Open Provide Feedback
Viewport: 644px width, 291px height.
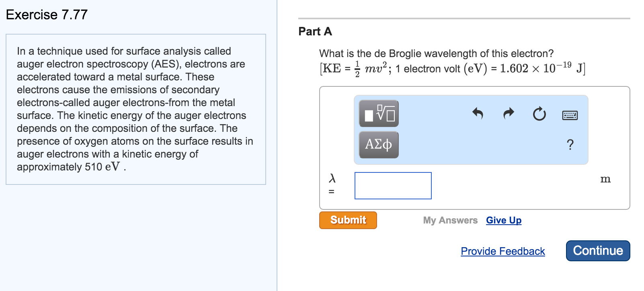pyautogui.click(x=503, y=251)
